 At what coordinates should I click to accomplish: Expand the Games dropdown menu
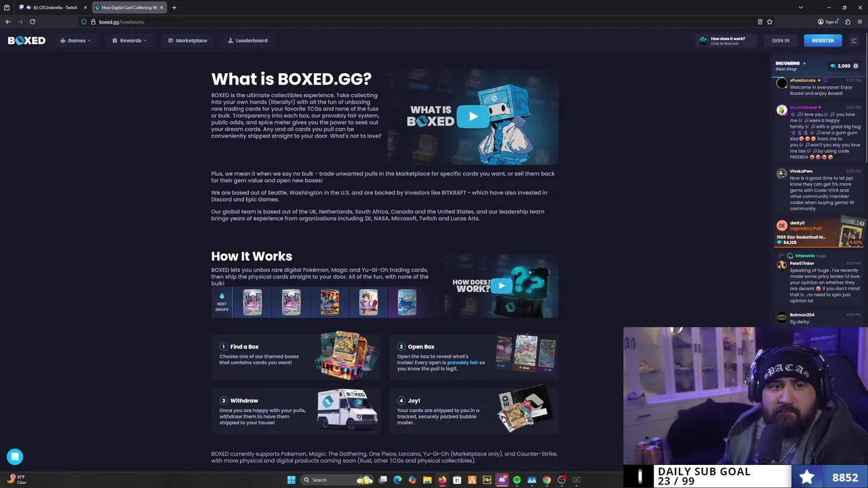point(75,41)
